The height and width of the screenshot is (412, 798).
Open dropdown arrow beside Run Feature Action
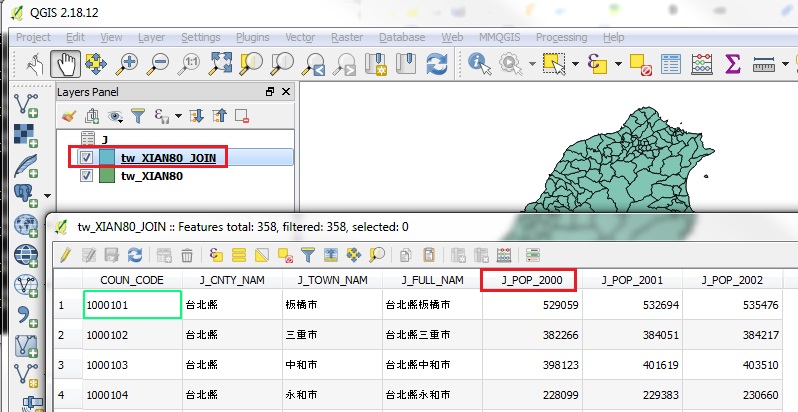pyautogui.click(x=532, y=64)
